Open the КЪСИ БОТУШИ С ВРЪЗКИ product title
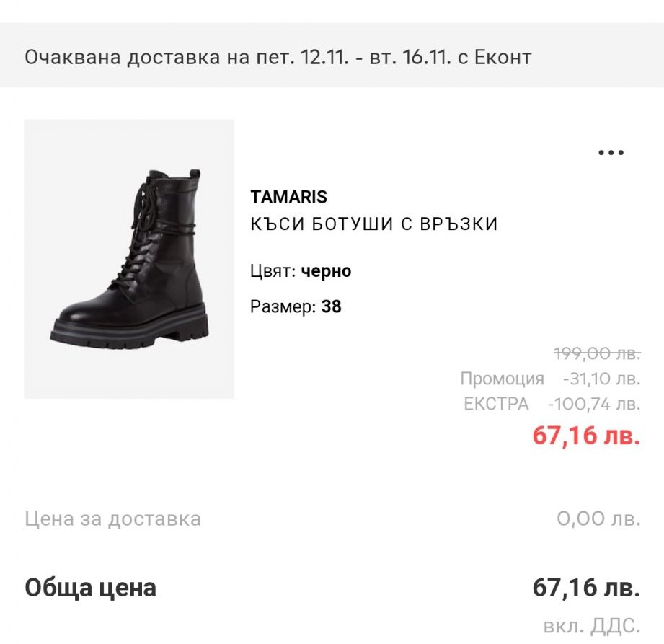This screenshot has height=644, width=664. [x=373, y=224]
